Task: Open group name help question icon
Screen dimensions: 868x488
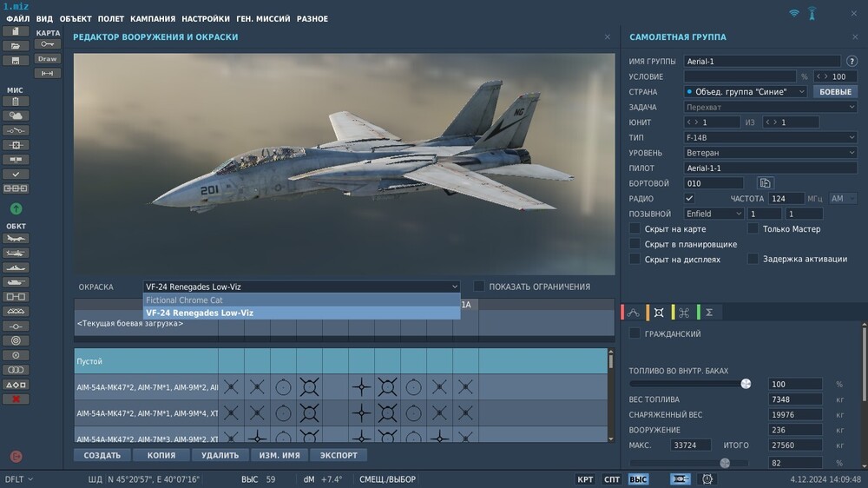Action: 852,61
